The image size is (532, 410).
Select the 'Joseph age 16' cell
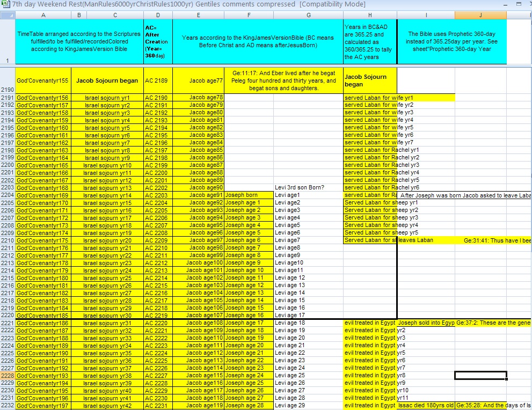point(249,316)
